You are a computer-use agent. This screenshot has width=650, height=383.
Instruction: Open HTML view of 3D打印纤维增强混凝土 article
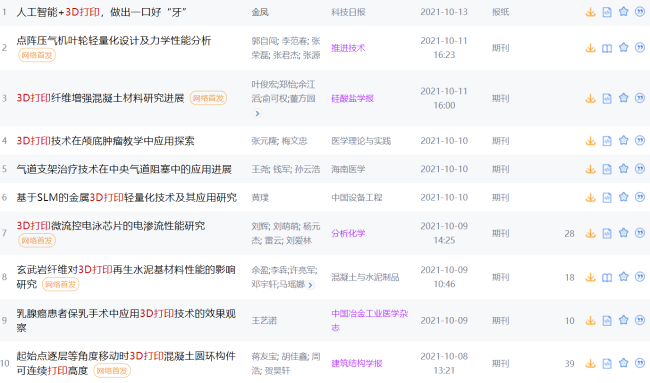(607, 99)
